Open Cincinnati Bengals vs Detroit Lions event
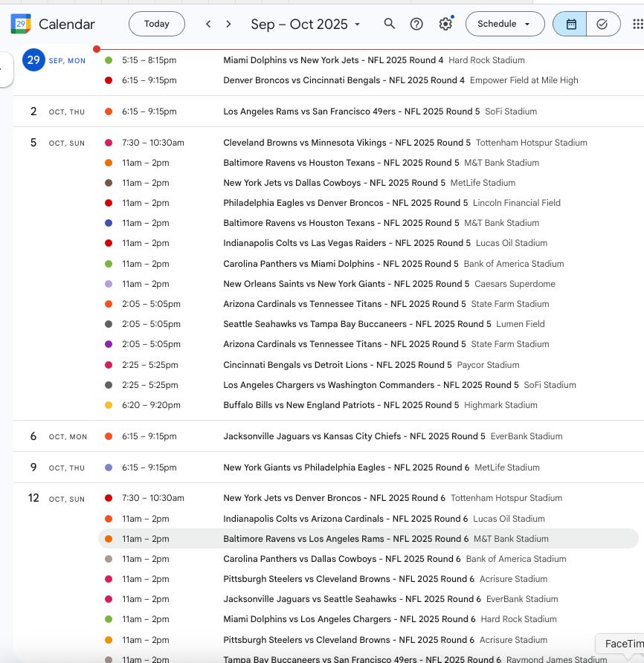 click(x=368, y=364)
